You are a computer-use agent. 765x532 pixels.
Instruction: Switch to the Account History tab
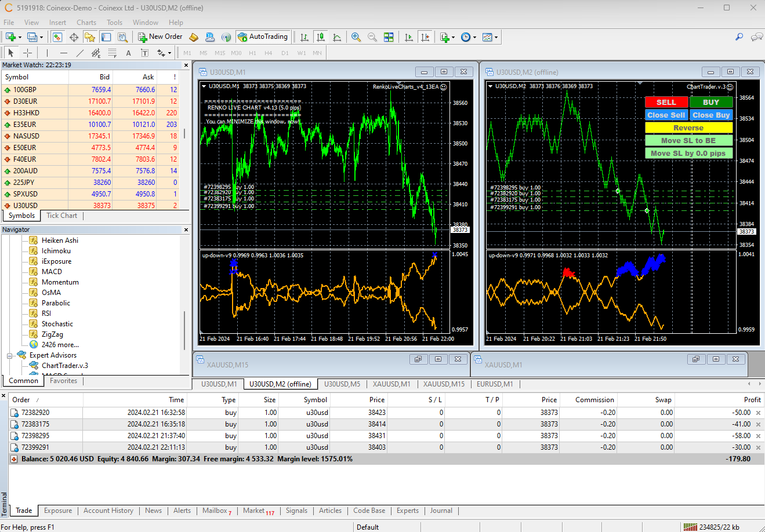108,511
